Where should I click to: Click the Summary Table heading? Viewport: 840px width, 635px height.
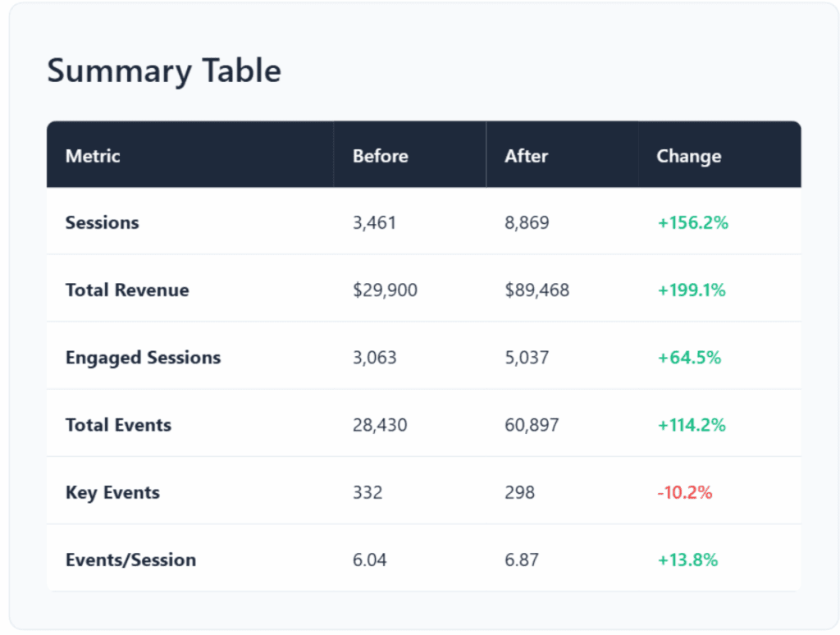click(164, 71)
